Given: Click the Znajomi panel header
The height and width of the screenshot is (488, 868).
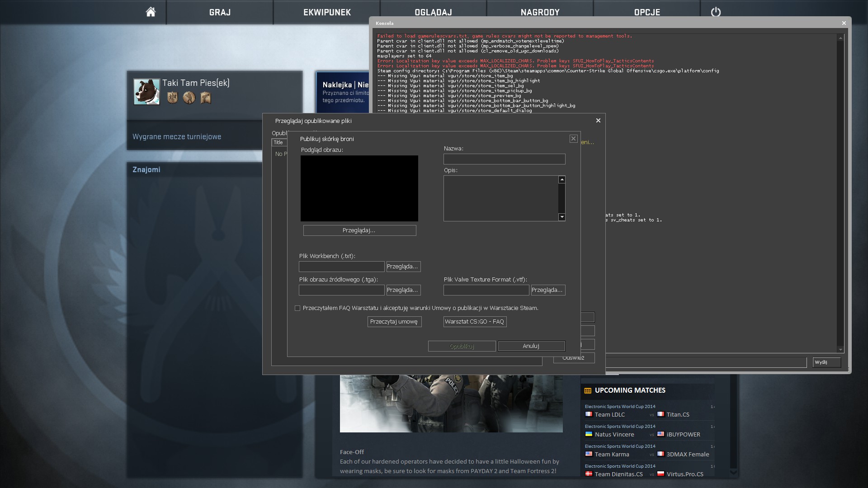Looking at the screenshot, I should point(146,169).
